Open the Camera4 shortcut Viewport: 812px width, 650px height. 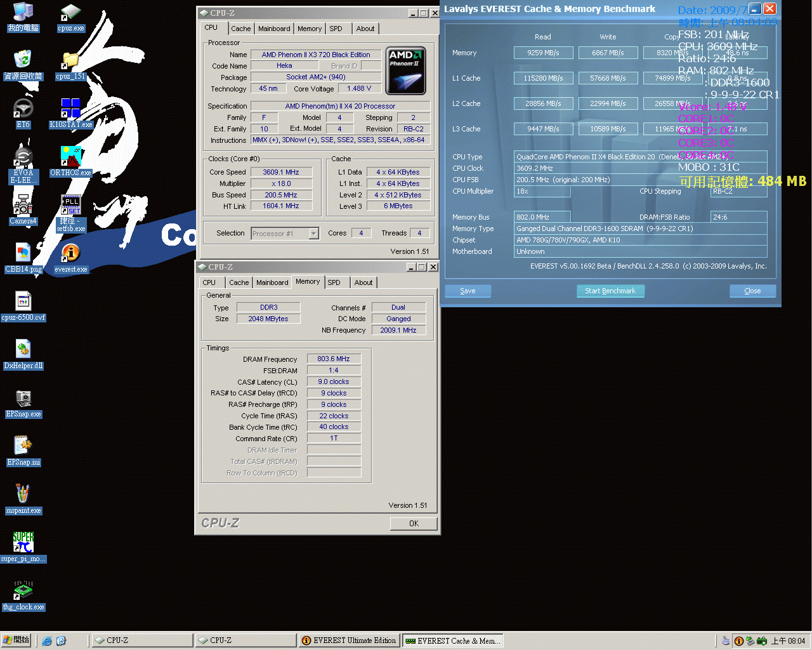click(23, 209)
